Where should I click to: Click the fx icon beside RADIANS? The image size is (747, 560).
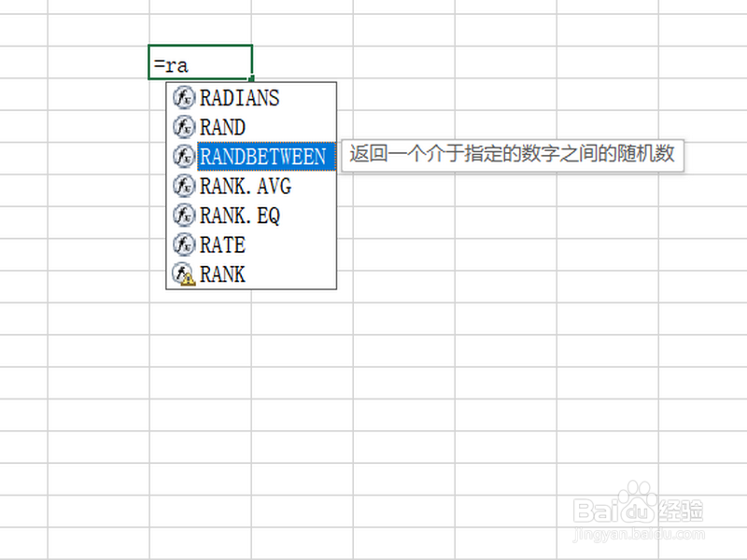184,98
